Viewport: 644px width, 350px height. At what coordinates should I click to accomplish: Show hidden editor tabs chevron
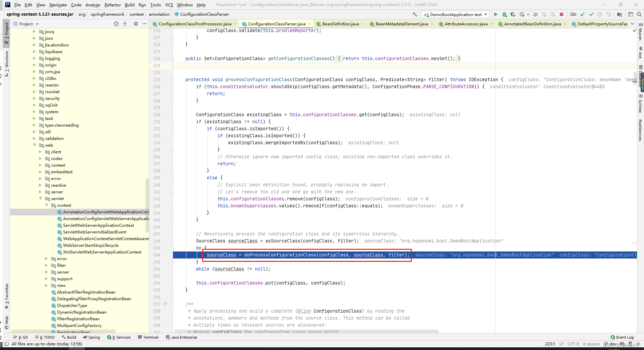tap(632, 24)
